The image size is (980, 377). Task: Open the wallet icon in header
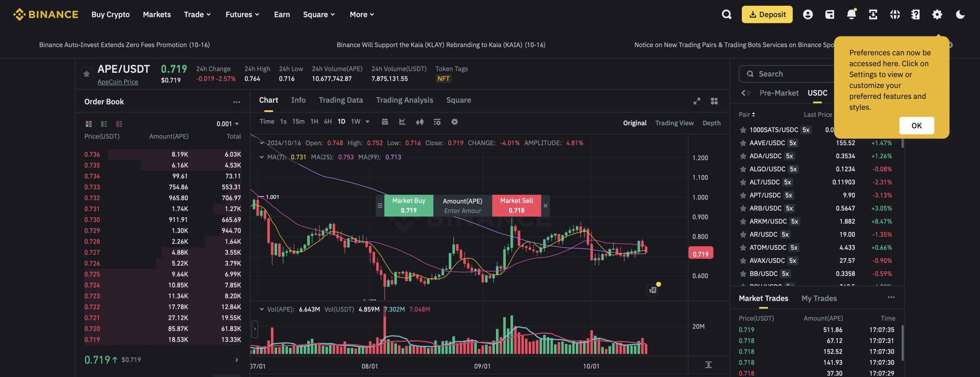point(830,15)
